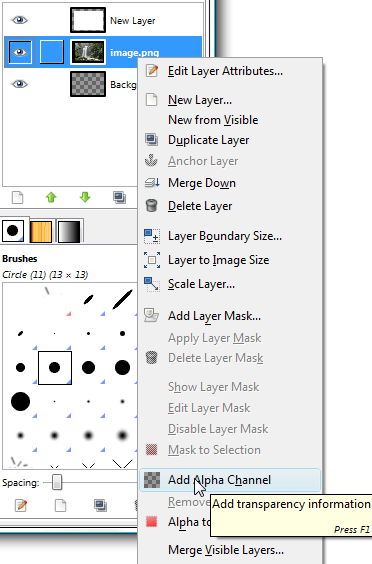
Task: Toggle link box of image.png layer
Action: (x=51, y=53)
